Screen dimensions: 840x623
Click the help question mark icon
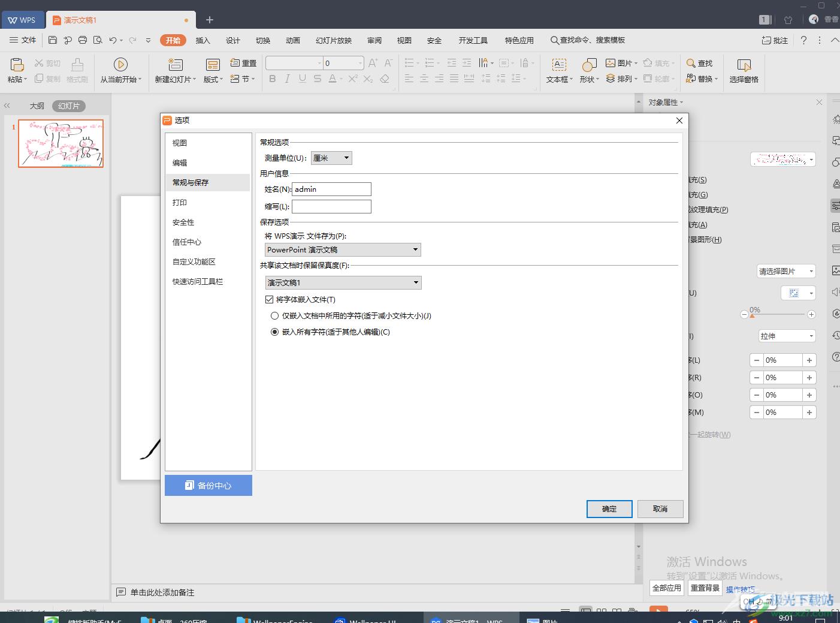pyautogui.click(x=804, y=40)
